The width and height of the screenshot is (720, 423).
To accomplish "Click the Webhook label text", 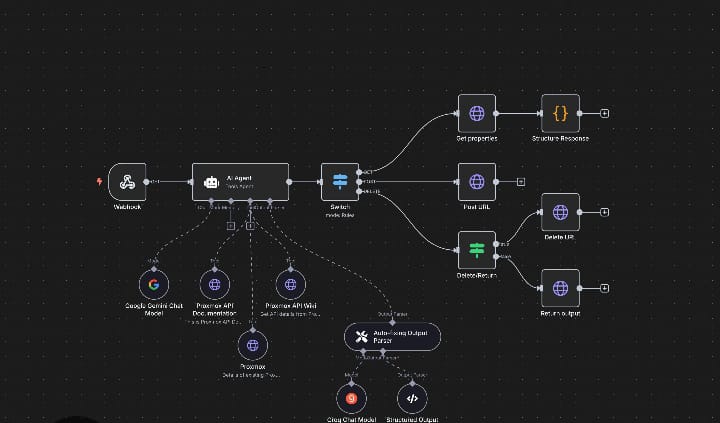I will click(x=127, y=207).
